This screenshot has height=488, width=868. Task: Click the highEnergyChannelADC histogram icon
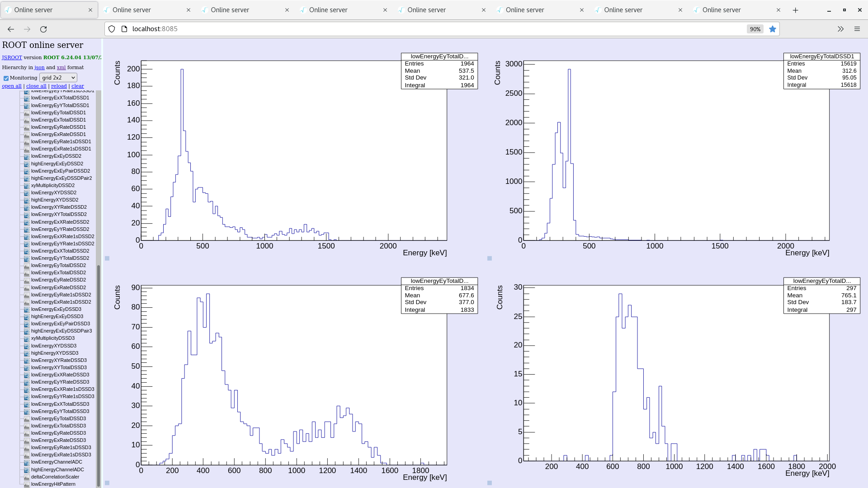(27, 469)
